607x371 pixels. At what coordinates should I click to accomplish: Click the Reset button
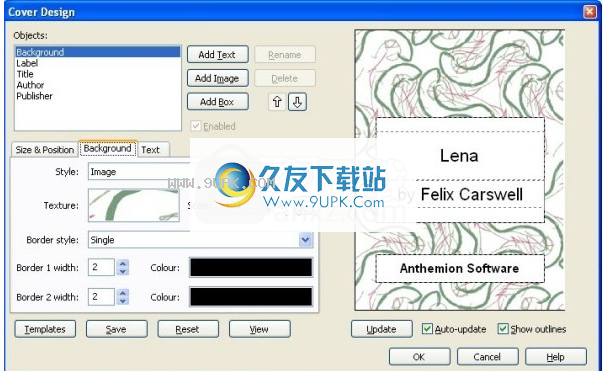pos(188,329)
